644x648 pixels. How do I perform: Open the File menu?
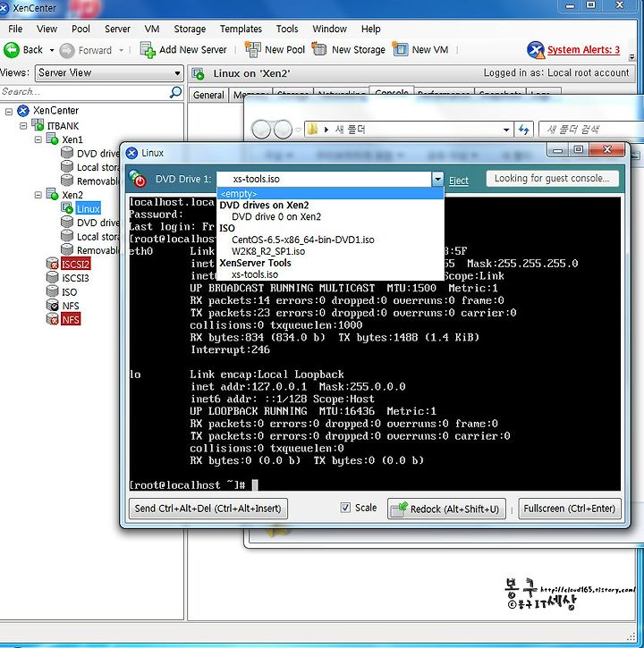click(x=15, y=29)
